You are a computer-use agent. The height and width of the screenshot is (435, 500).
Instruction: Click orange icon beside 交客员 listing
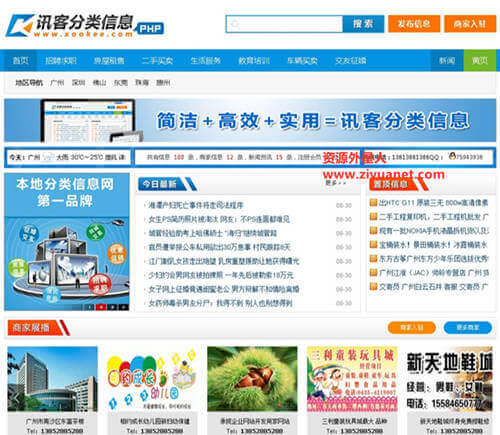[373, 286]
